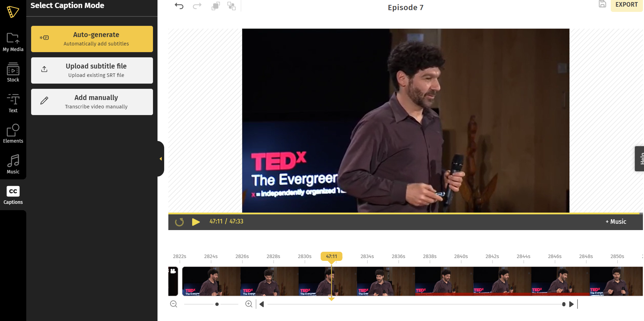This screenshot has height=321, width=644.
Task: Select the first video clip thumbnail
Action: (x=211, y=281)
